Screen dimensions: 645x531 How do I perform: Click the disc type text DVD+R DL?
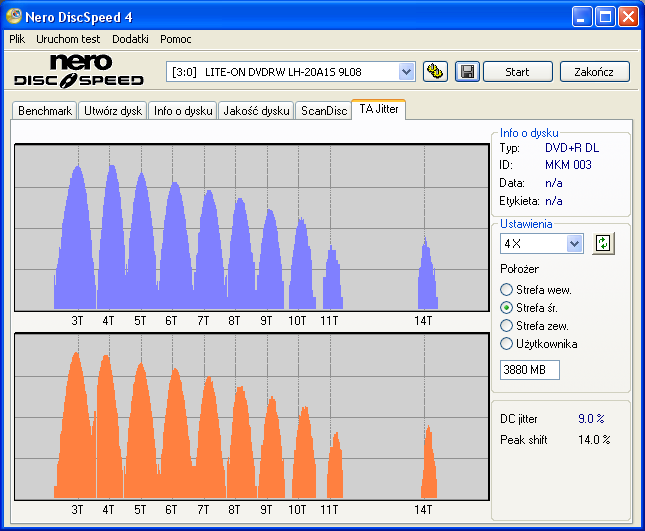[572, 148]
